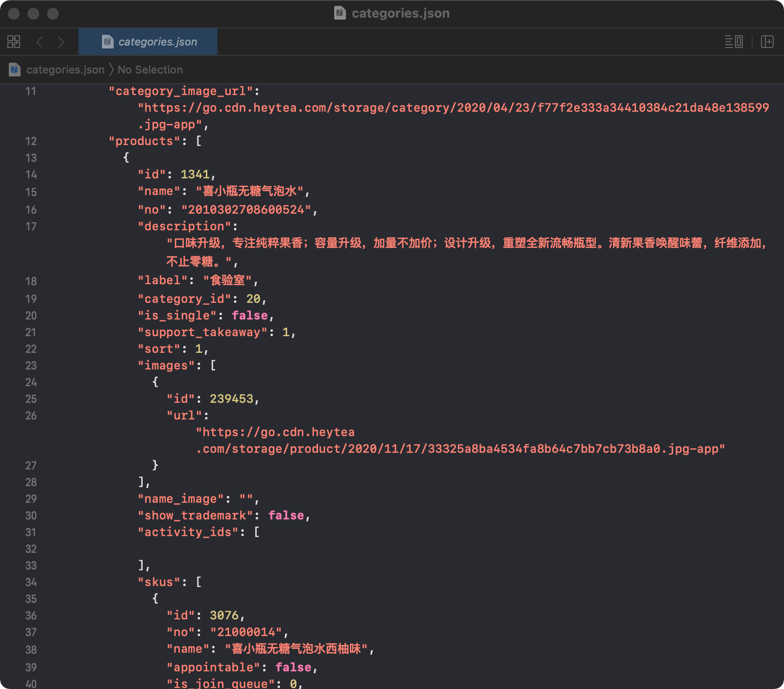The width and height of the screenshot is (784, 689).
Task: Open the No Selection jump bar item
Action: click(150, 70)
